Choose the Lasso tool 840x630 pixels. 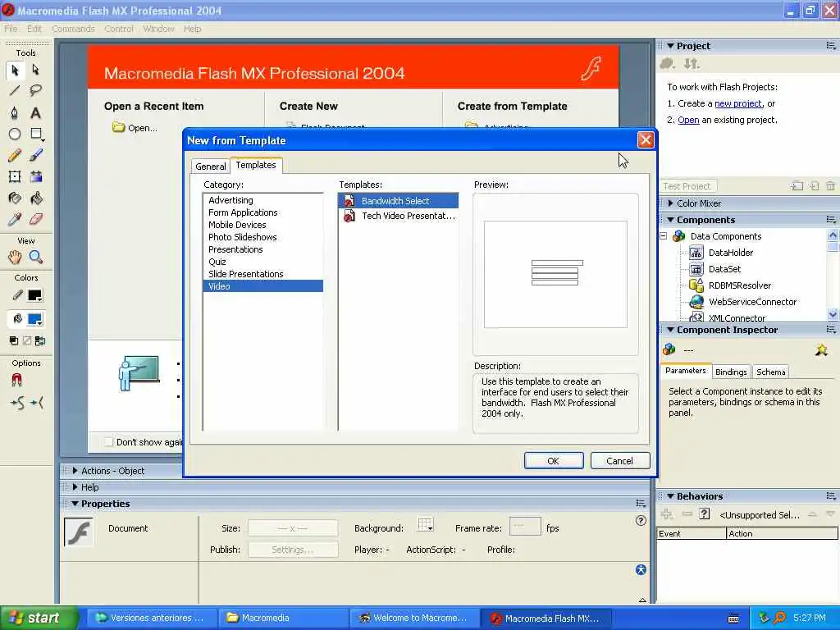point(35,90)
